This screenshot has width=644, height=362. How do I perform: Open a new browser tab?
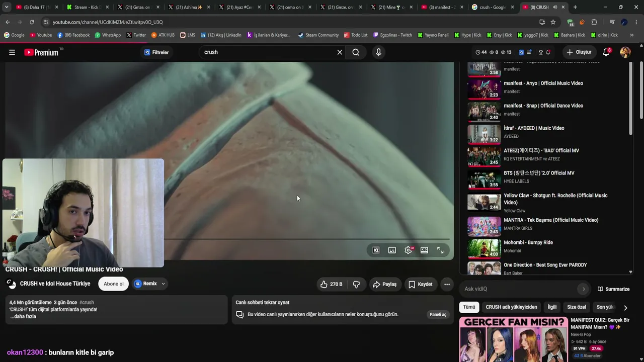(575, 7)
